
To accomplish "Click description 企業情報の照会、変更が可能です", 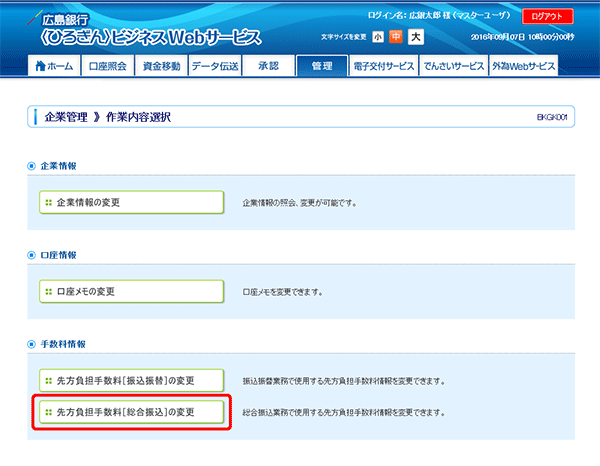I will [300, 203].
